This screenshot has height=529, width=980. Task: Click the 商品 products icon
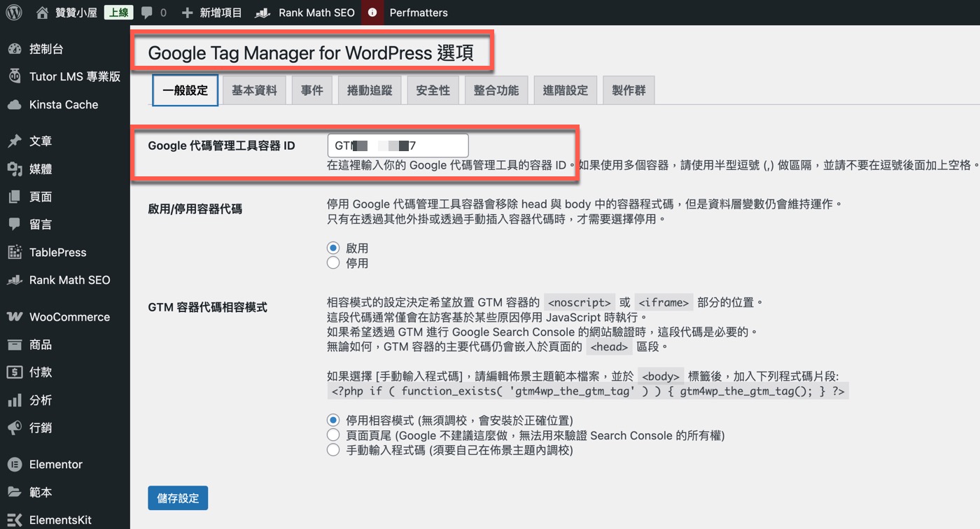15,345
